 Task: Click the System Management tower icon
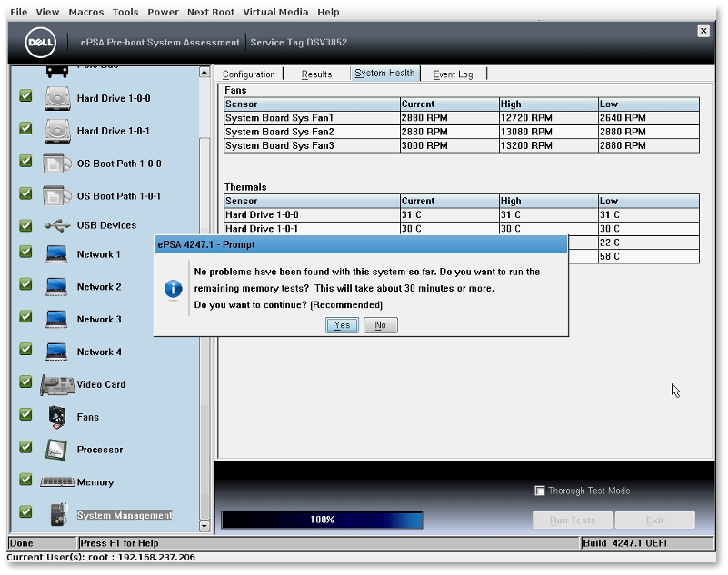click(x=59, y=514)
